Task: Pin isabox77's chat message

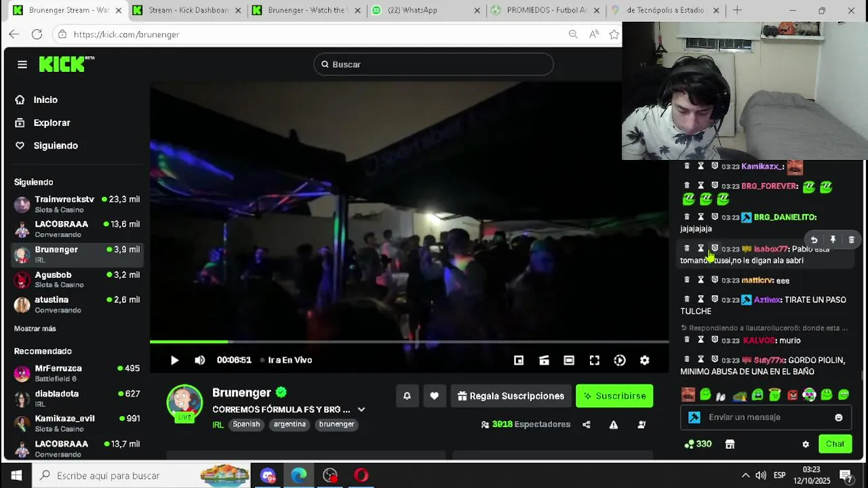Action: (833, 240)
